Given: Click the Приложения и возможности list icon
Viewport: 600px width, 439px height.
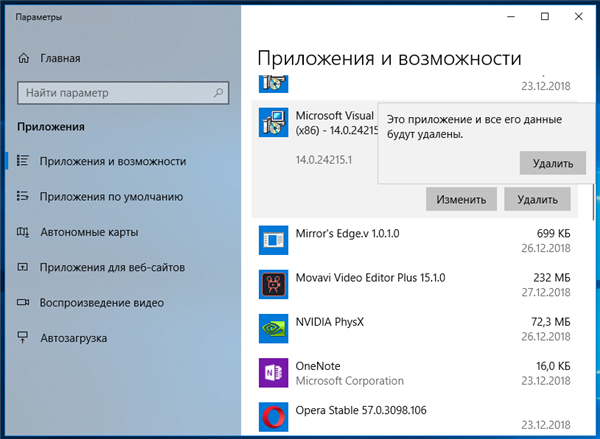Looking at the screenshot, I should (23, 161).
